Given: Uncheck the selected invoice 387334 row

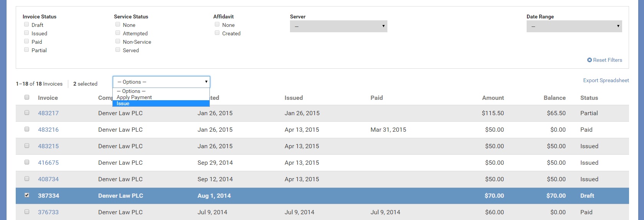Looking at the screenshot, I should tap(27, 195).
